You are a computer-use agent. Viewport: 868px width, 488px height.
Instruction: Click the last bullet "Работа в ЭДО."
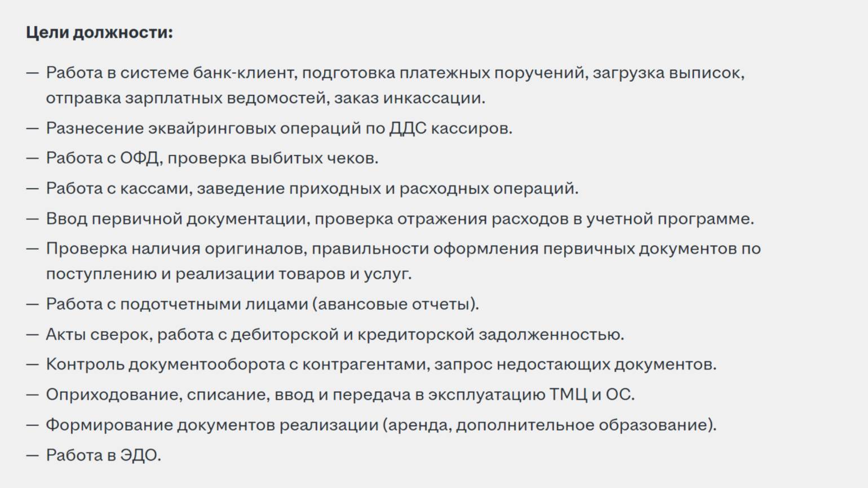[103, 455]
